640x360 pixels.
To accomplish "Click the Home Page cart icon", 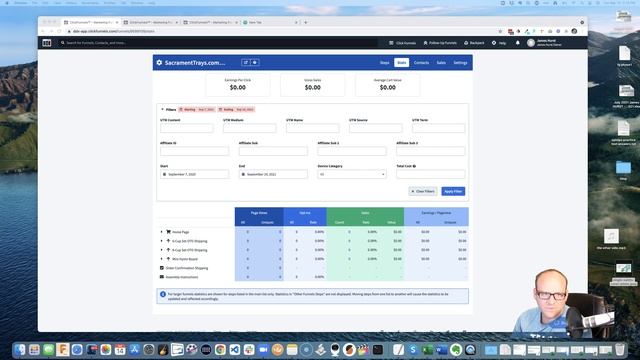I will click(168, 232).
